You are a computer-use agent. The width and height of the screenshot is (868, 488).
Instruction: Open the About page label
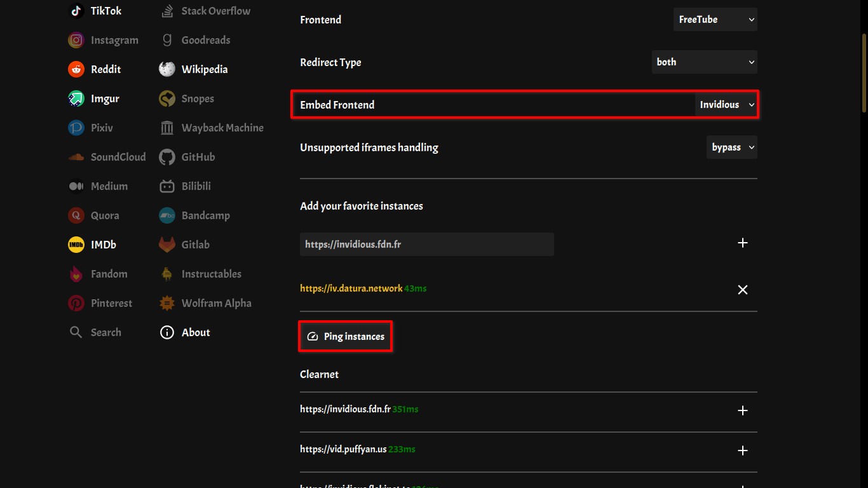click(196, 332)
